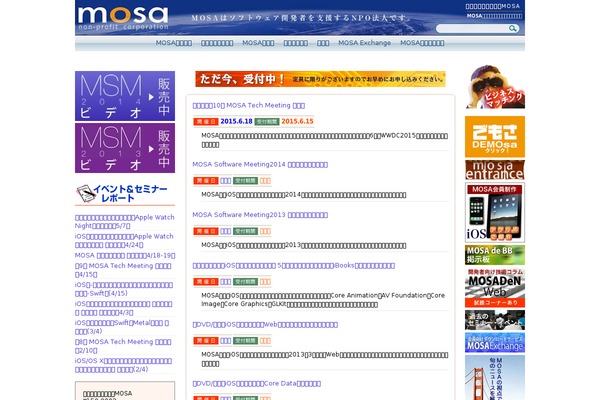Open MOSA Software Meeting2013 link
The height and width of the screenshot is (400, 600).
pyautogui.click(x=260, y=215)
